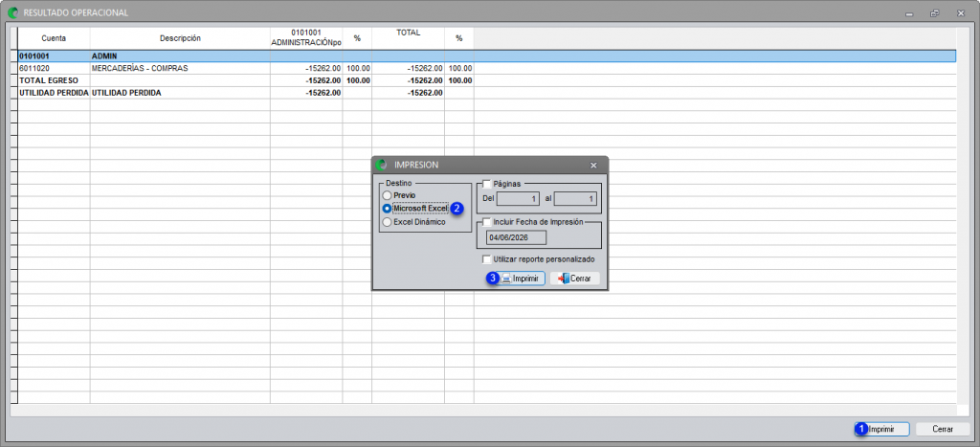The height and width of the screenshot is (447, 980).
Task: Click the TOTAL column header
Action: coord(408,38)
